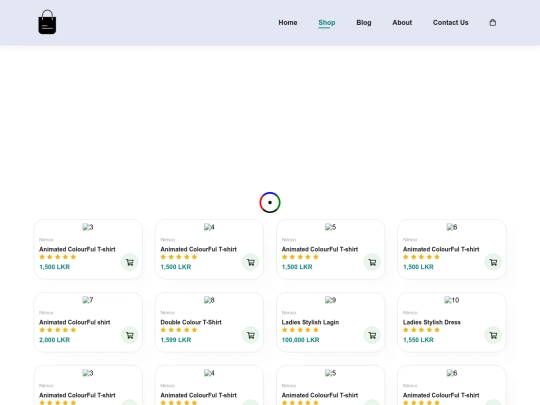Open product image 9 of Ladies Stylish Lagin
This screenshot has width=540, height=405.
click(330, 300)
